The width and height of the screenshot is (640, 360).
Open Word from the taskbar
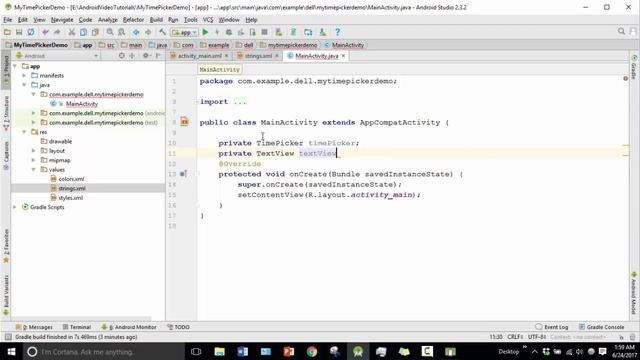pos(242,351)
